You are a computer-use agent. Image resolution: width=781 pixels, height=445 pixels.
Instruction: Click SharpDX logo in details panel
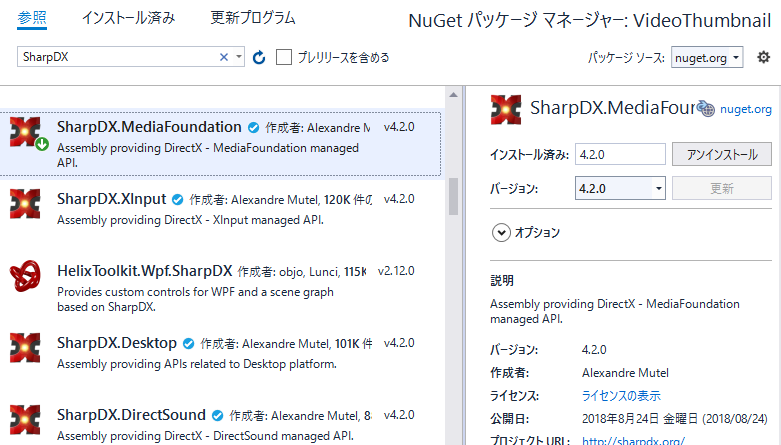(x=506, y=109)
